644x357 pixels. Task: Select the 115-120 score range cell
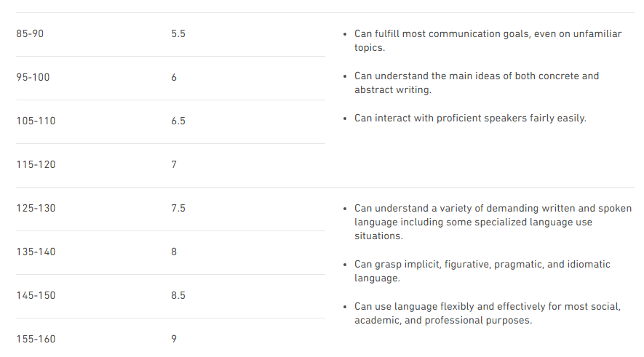(x=36, y=165)
